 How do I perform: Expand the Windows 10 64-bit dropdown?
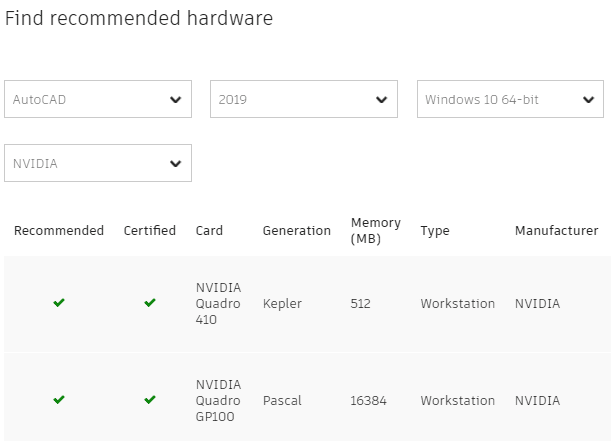click(510, 100)
